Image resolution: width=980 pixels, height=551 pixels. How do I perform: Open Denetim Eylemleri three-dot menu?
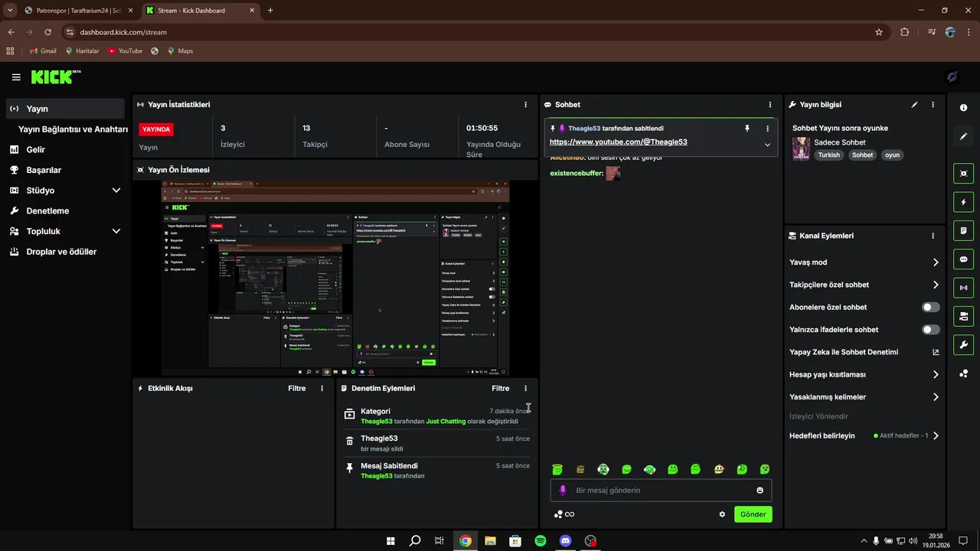tap(525, 389)
